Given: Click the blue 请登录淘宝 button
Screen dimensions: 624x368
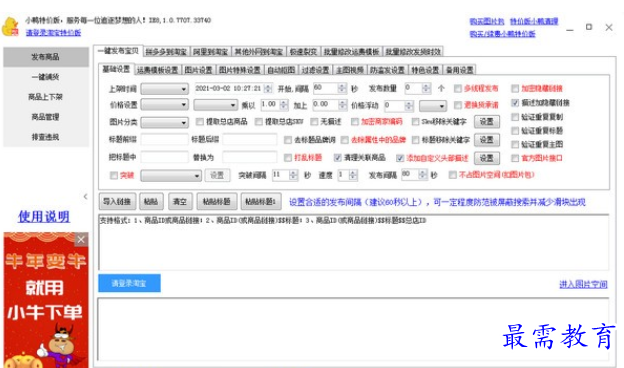Looking at the screenshot, I should (x=129, y=283).
